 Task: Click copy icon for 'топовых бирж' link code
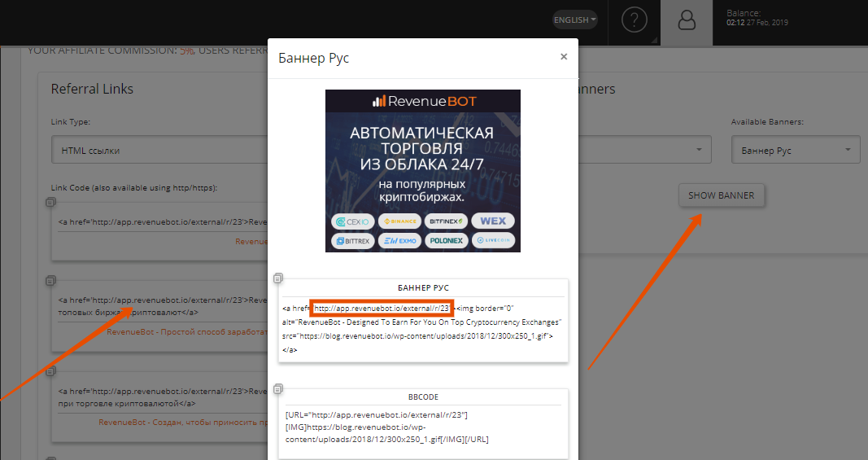coord(50,281)
